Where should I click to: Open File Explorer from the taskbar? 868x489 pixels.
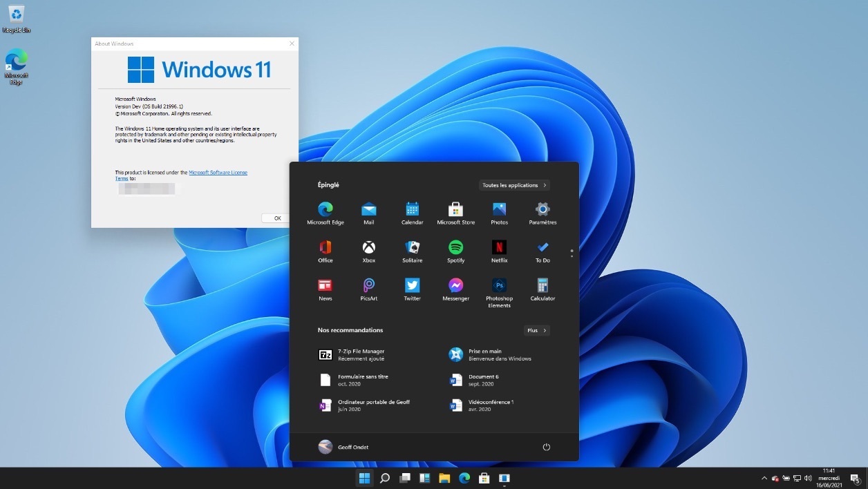[x=444, y=478]
